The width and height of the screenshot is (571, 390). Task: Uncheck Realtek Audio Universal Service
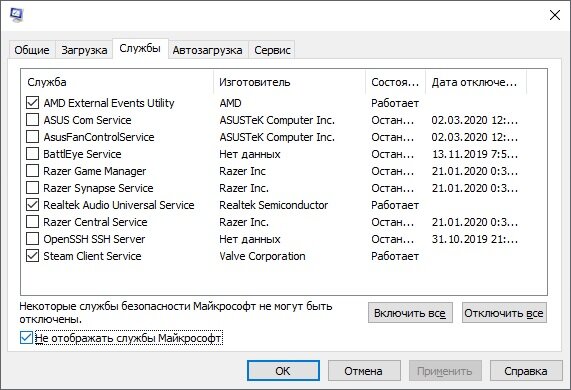pos(32,205)
